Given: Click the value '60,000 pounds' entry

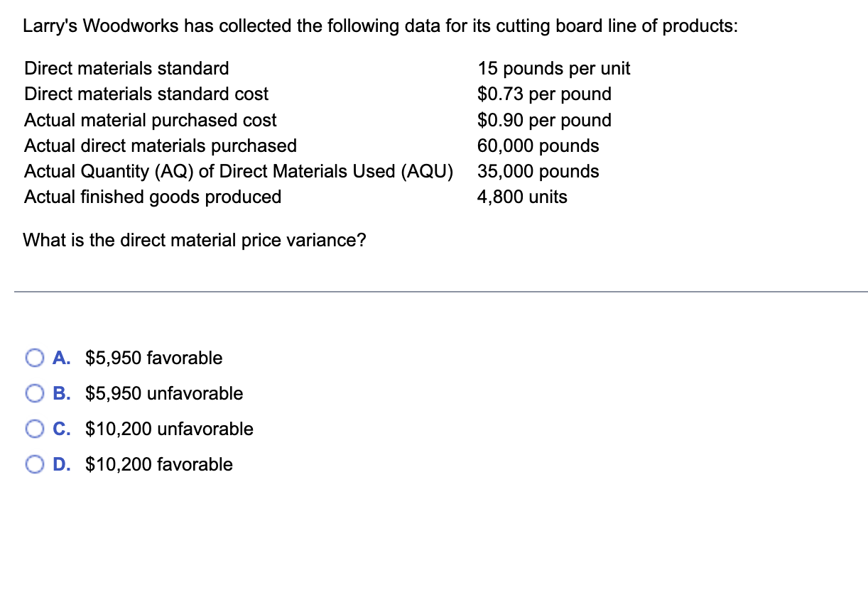Looking at the screenshot, I should coord(538,146).
